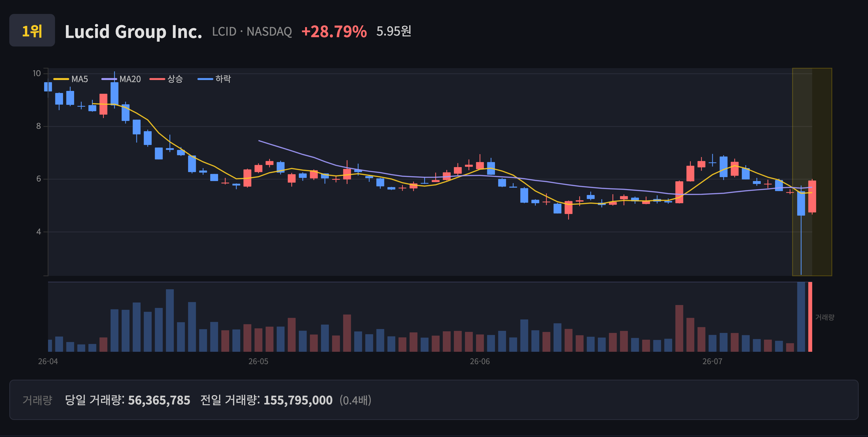The height and width of the screenshot is (437, 868).
Task: Click the latest bright red volume bar
Action: tap(810, 317)
